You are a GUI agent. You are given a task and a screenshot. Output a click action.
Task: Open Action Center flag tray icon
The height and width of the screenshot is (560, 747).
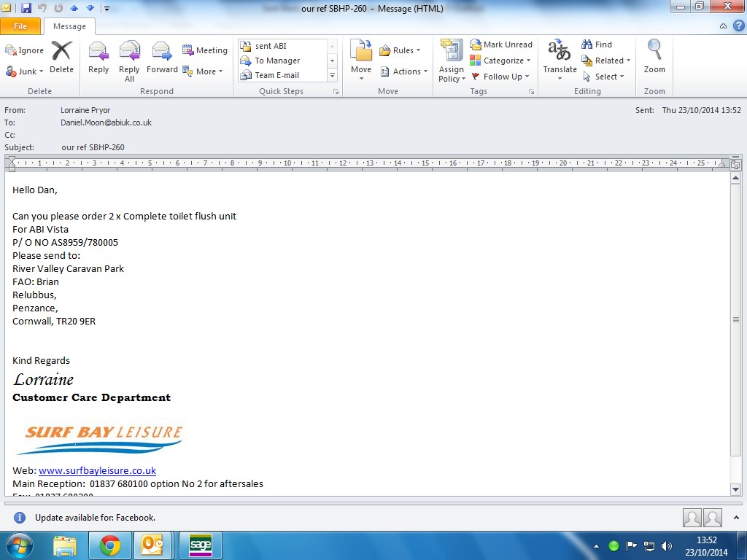[631, 545]
